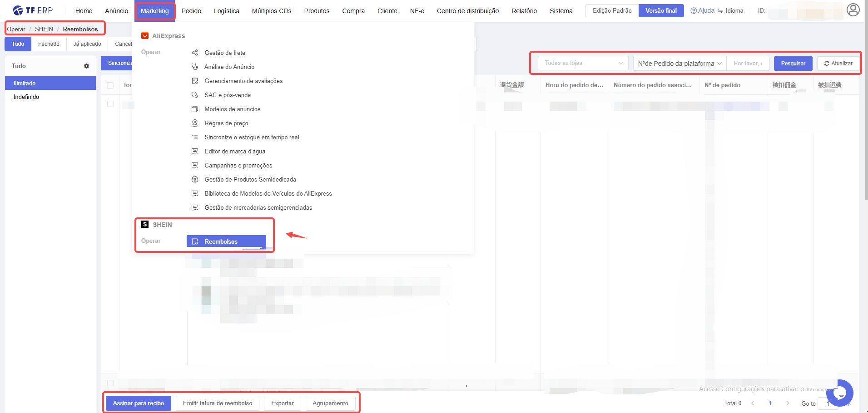Switch to the Já aplicado tab
This screenshot has width=868, height=413.
[87, 44]
